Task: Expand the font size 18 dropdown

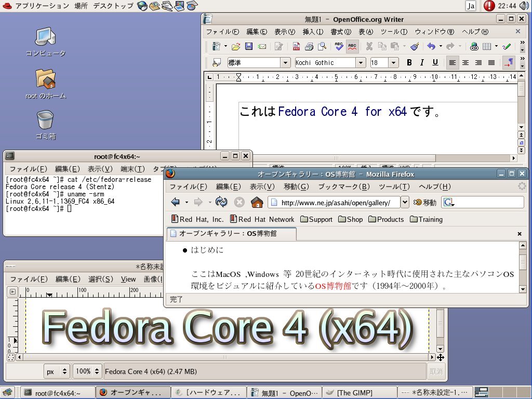Action: point(393,63)
